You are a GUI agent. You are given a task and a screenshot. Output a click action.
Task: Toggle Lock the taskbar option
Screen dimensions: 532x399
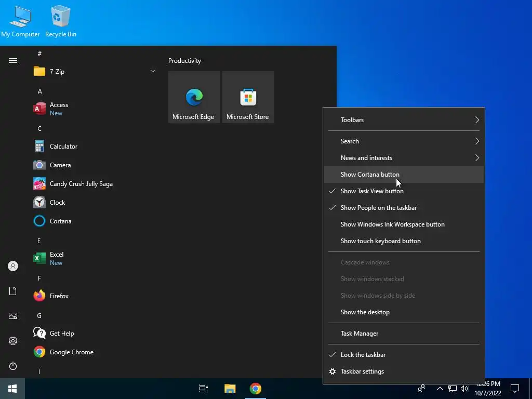point(404,354)
